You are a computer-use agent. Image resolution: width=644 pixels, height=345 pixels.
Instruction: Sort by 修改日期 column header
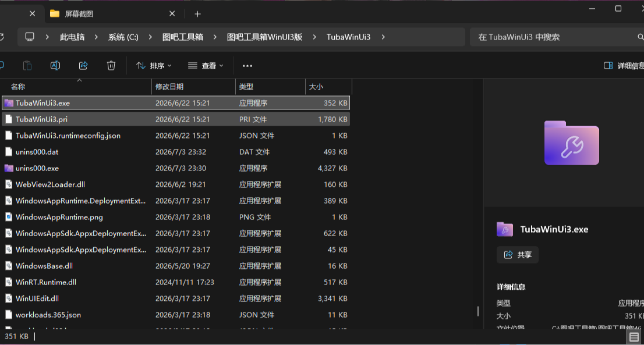tap(194, 87)
